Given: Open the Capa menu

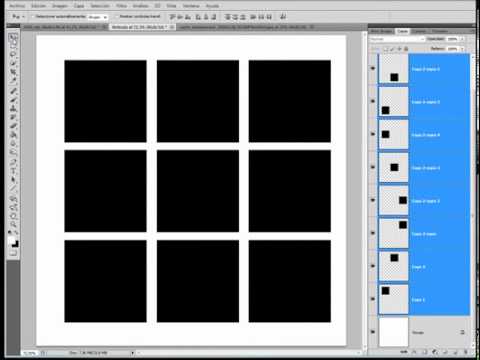Looking at the screenshot, I should (x=79, y=6).
